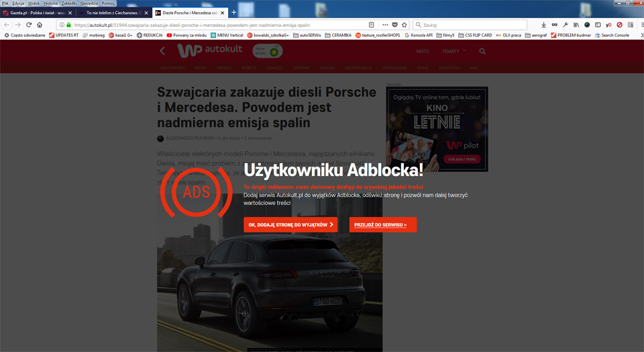644x352 pixels.
Task: Open the Library bookshelf icon
Action: tap(576, 25)
